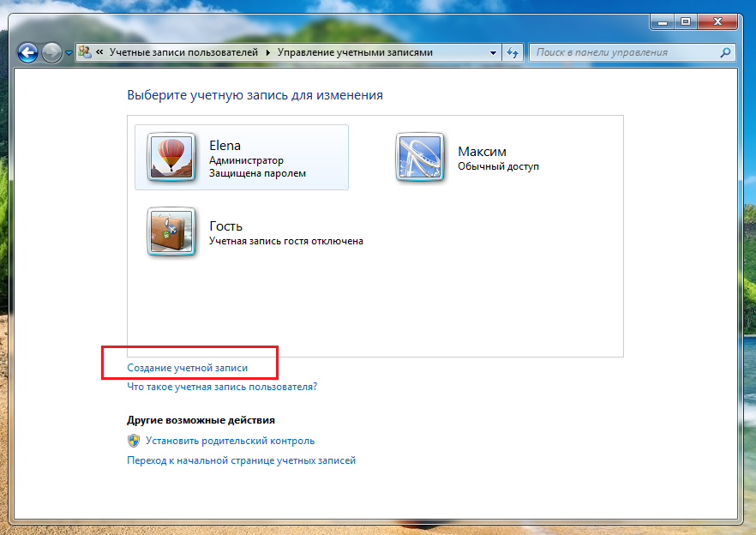The height and width of the screenshot is (535, 756).
Task: Click Максим's roller coaster account picture
Action: pos(420,157)
